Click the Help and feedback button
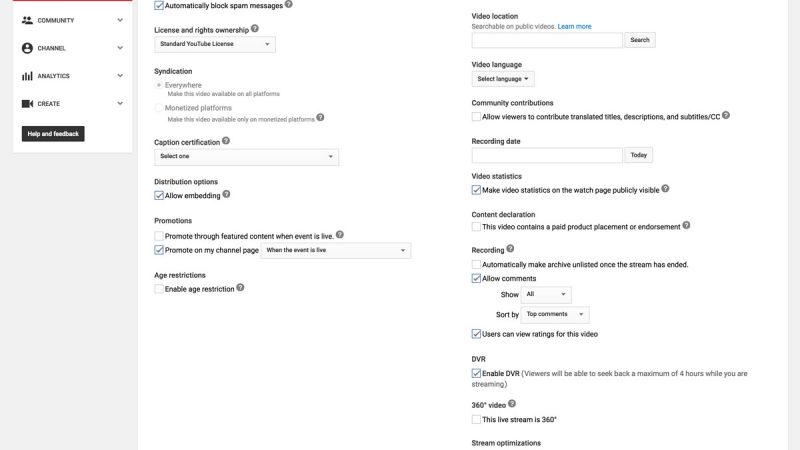The height and width of the screenshot is (450, 800). point(53,133)
